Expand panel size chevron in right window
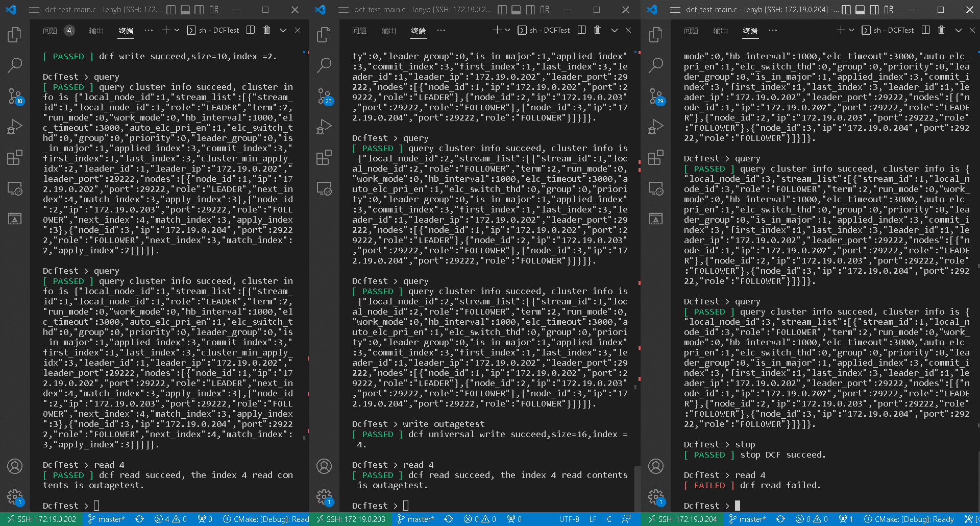 (x=959, y=30)
